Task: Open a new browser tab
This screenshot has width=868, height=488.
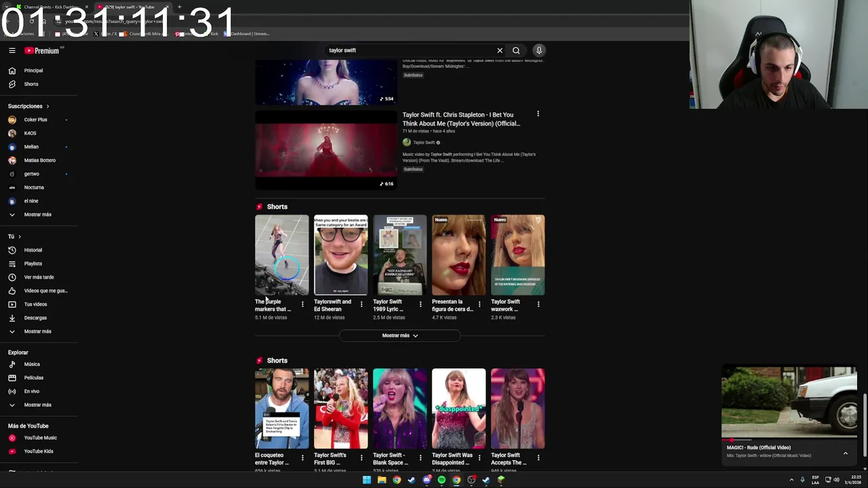Action: click(179, 7)
